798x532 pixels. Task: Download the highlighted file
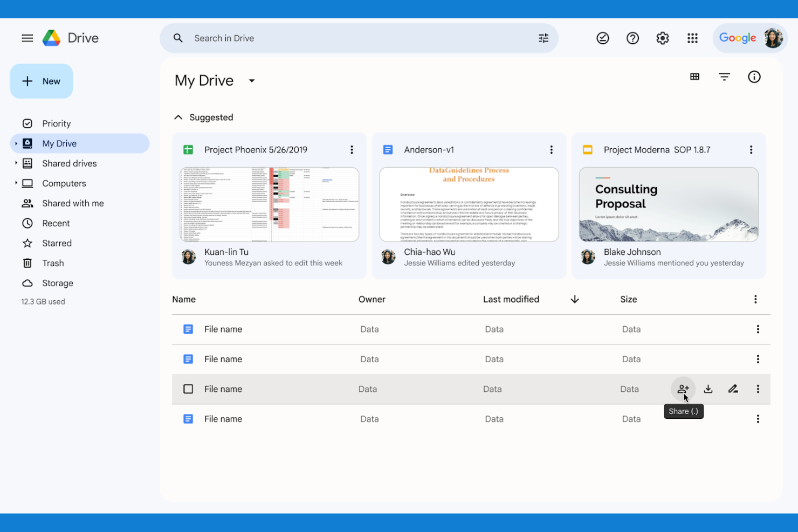707,389
